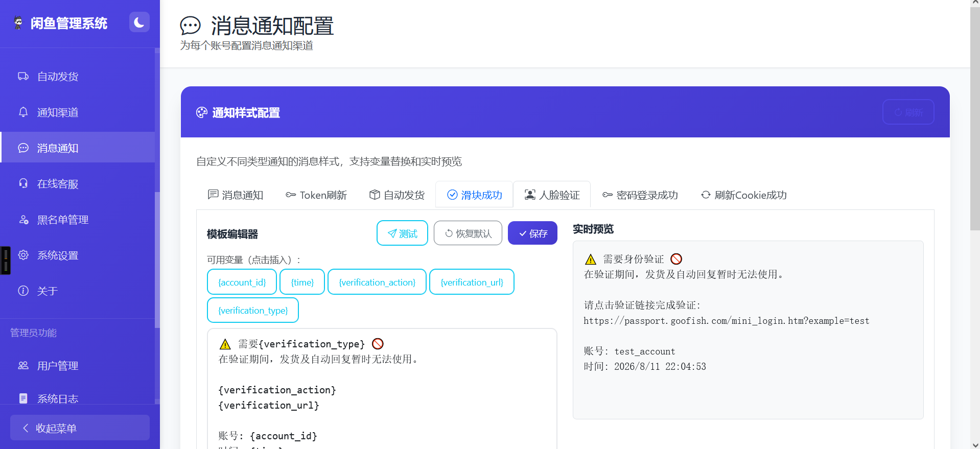Image resolution: width=980 pixels, height=449 pixels.
Task: Click the face scan icon on 人脸验证
Action: click(530, 195)
